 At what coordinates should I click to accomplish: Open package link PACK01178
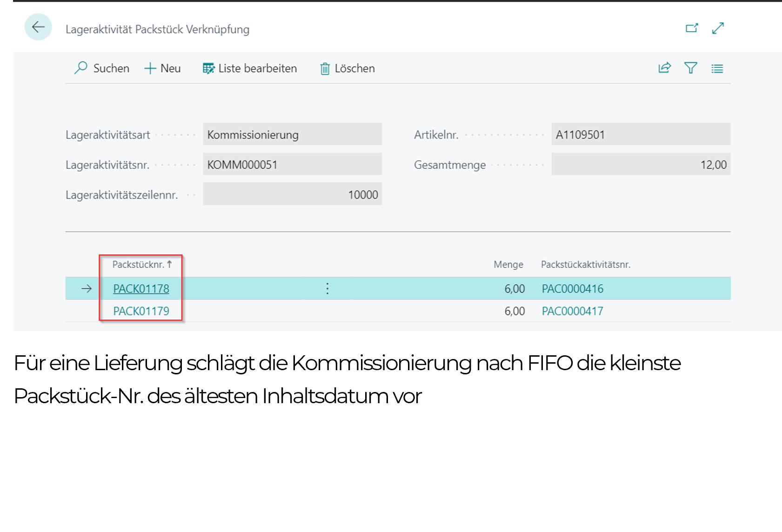[x=141, y=289]
